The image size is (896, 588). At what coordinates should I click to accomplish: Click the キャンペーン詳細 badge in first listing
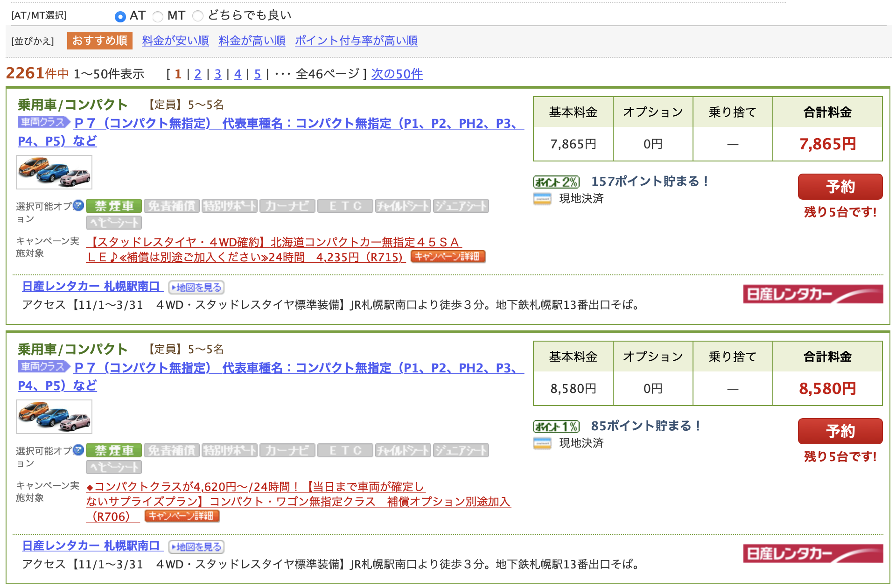tap(448, 257)
